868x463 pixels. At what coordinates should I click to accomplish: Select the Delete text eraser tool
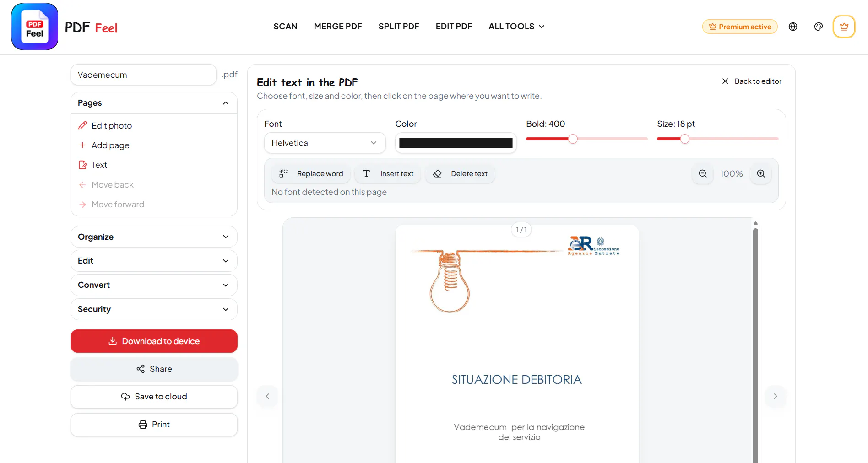[460, 174]
